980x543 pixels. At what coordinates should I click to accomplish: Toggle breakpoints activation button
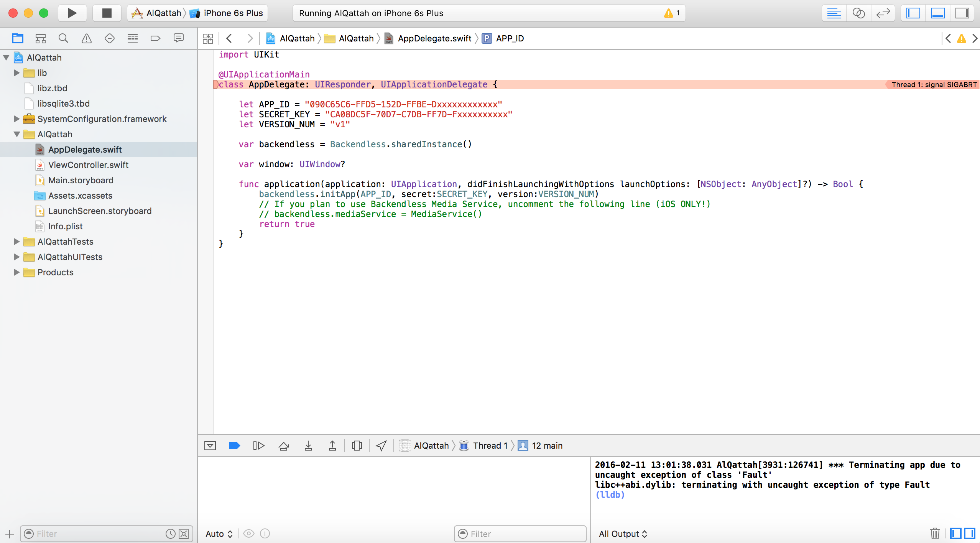point(234,446)
